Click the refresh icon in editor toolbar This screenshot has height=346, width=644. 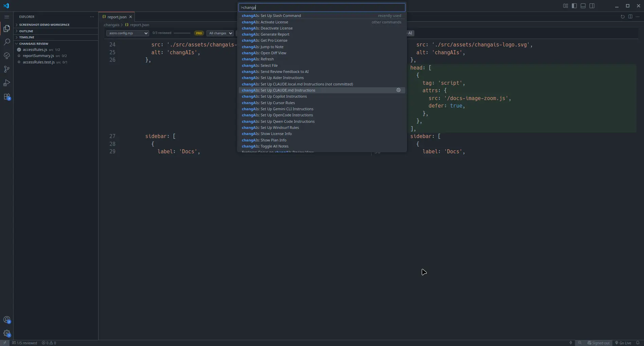(623, 17)
